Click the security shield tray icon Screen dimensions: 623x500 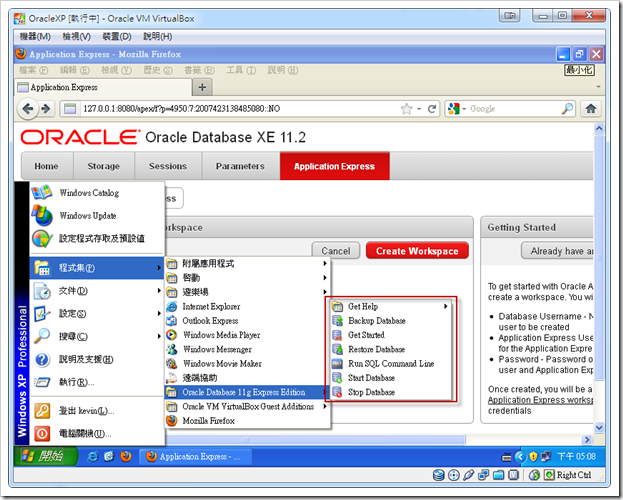pos(533,457)
